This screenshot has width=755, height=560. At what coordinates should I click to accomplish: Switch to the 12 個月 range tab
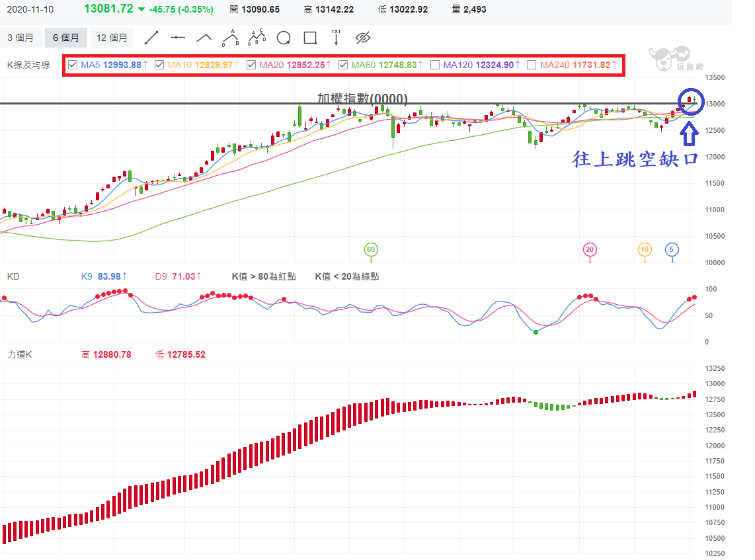112,38
